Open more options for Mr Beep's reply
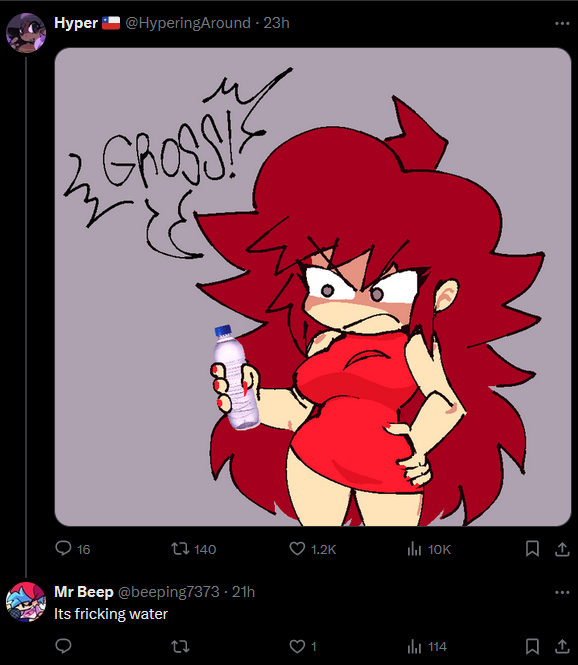 tap(562, 592)
